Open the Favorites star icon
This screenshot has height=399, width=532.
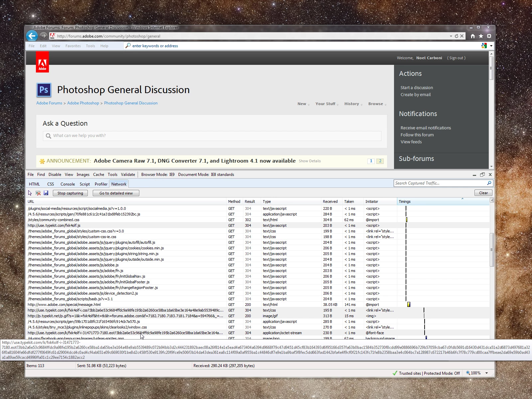(481, 36)
